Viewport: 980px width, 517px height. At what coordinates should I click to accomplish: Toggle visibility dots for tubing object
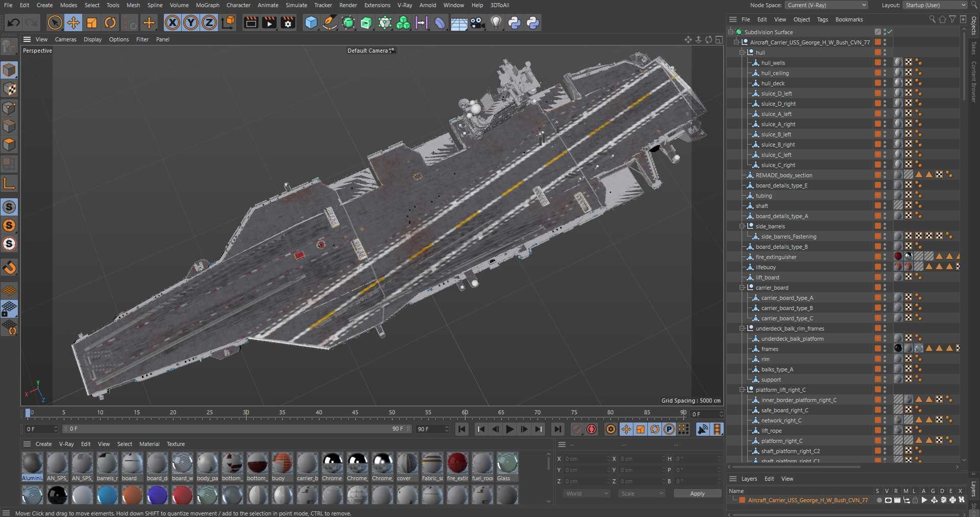[x=885, y=196]
